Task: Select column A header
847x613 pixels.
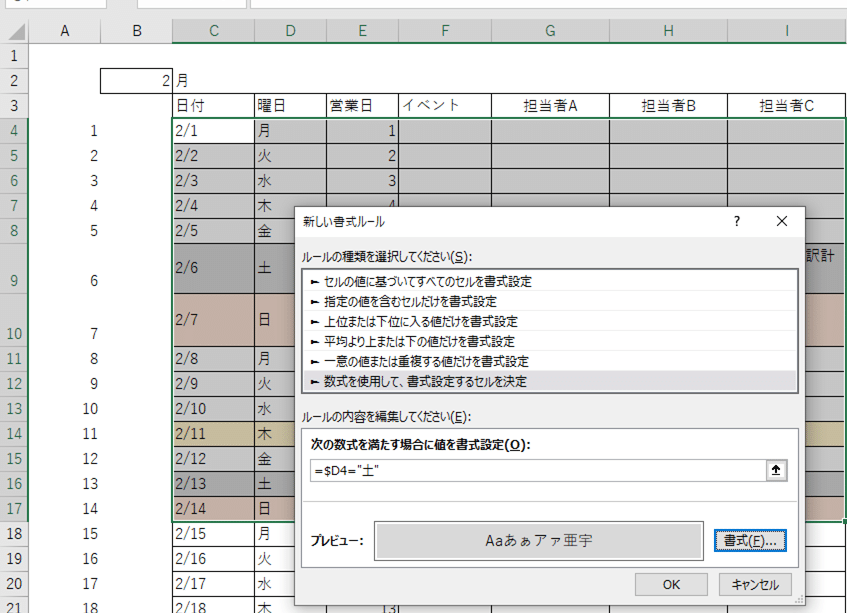Action: [x=64, y=31]
